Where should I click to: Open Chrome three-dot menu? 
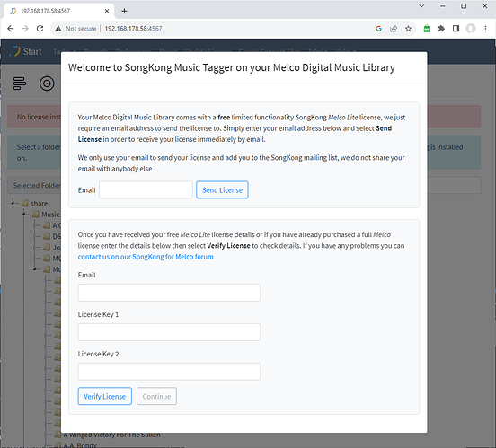(485, 29)
